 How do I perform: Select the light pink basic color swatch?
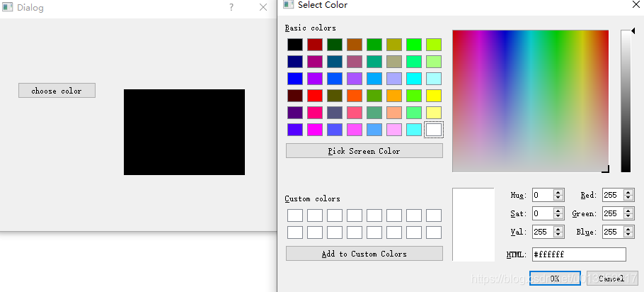(394, 130)
